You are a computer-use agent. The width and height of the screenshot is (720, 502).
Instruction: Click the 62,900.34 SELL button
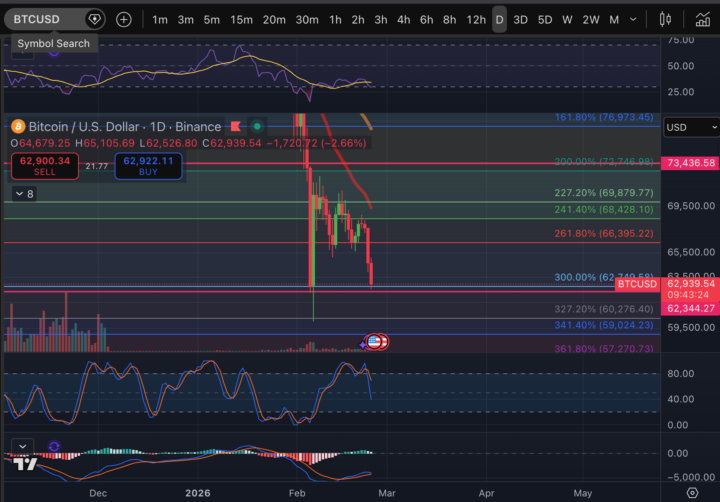[45, 166]
